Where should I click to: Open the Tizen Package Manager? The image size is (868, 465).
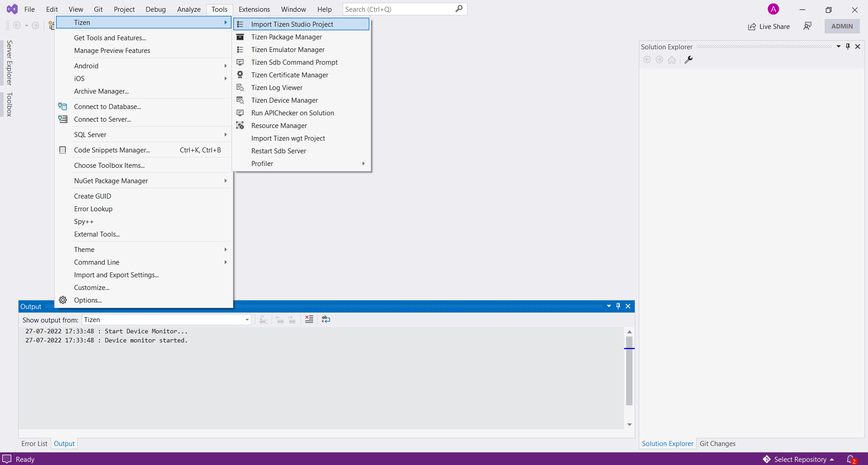coord(287,37)
